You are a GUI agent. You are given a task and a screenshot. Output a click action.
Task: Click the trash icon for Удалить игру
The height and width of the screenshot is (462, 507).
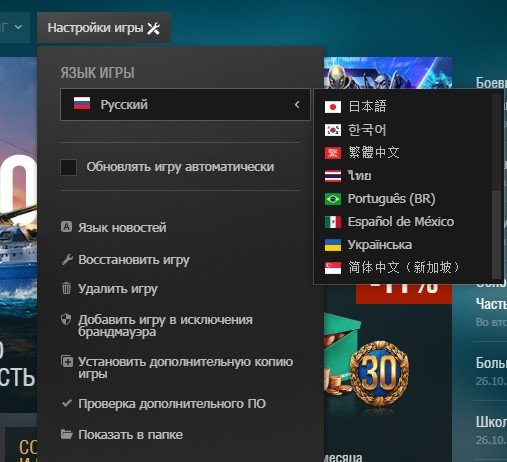(x=66, y=288)
